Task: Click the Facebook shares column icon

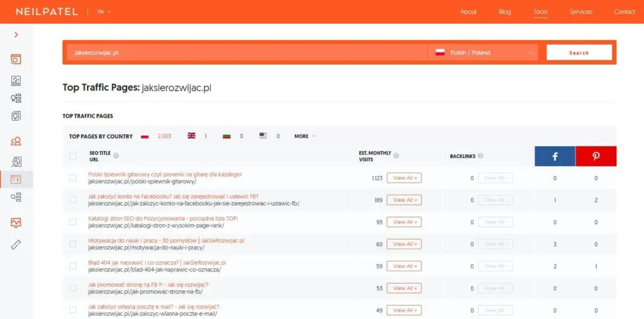Action: click(555, 156)
